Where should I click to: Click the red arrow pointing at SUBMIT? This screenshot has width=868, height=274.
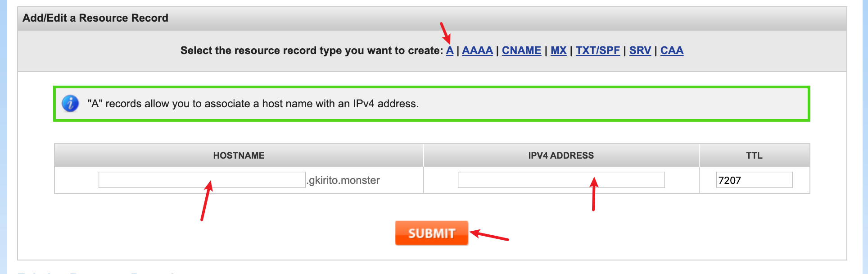(x=489, y=236)
